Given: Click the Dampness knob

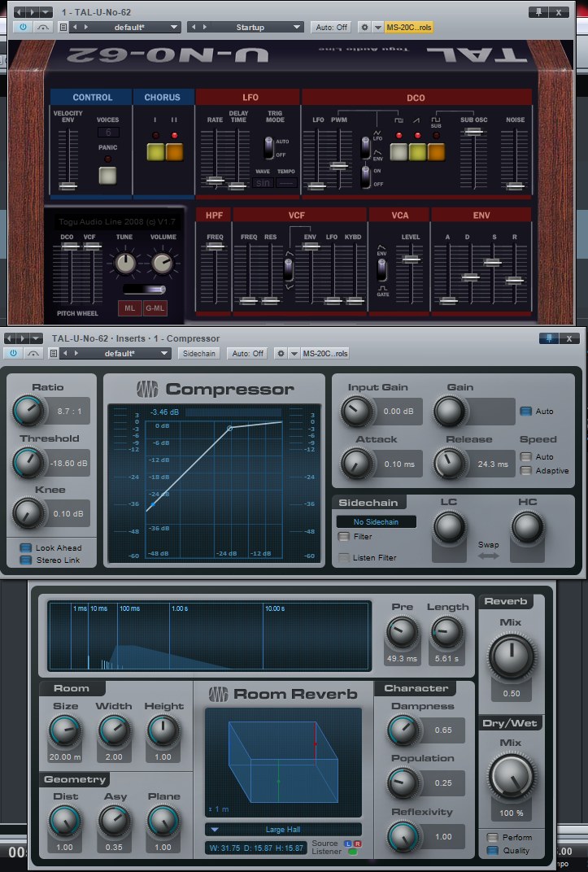Looking at the screenshot, I should 403,730.
